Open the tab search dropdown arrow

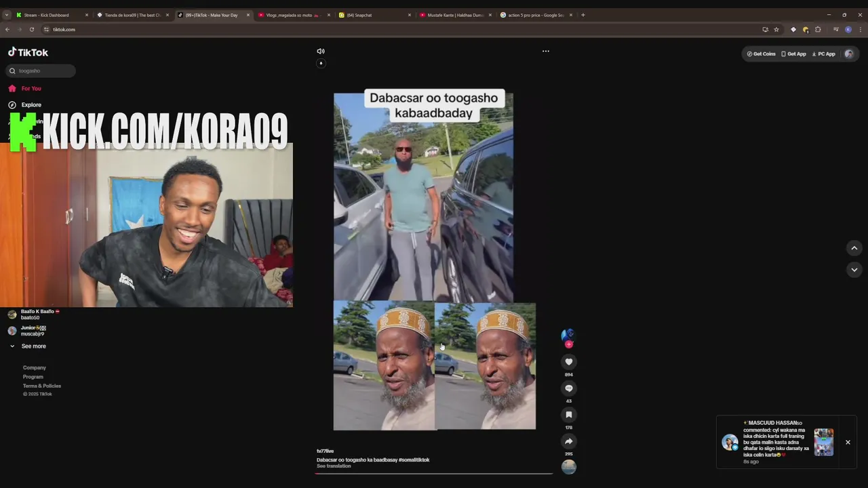click(7, 15)
